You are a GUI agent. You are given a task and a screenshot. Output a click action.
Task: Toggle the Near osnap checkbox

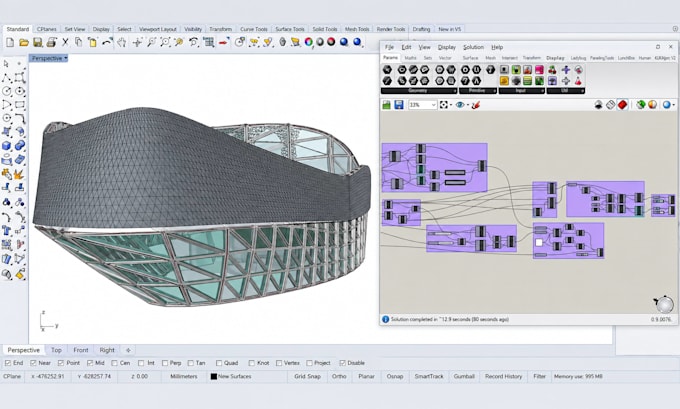(x=33, y=363)
